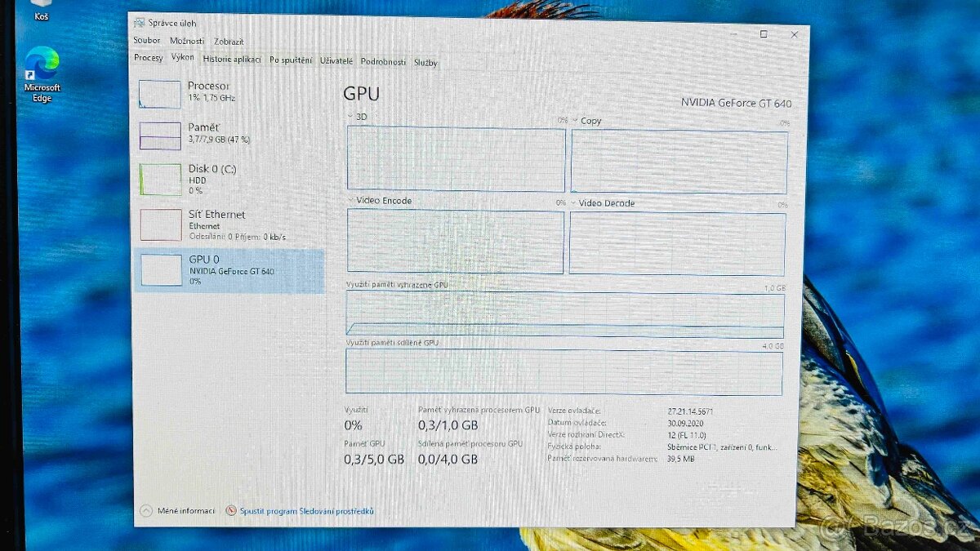Select the Síť Ethernet mini graph
The width and height of the screenshot is (980, 551).
160,224
